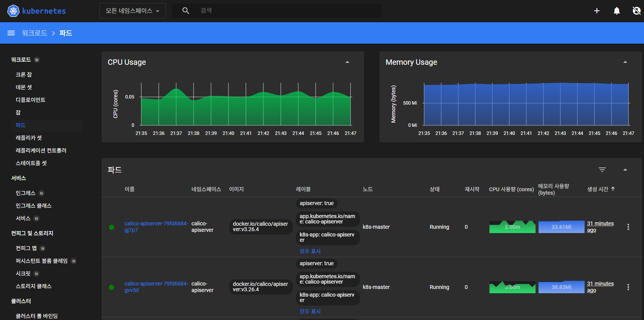This screenshot has height=320, width=644.
Task: Open the notifications bell
Action: [616, 11]
